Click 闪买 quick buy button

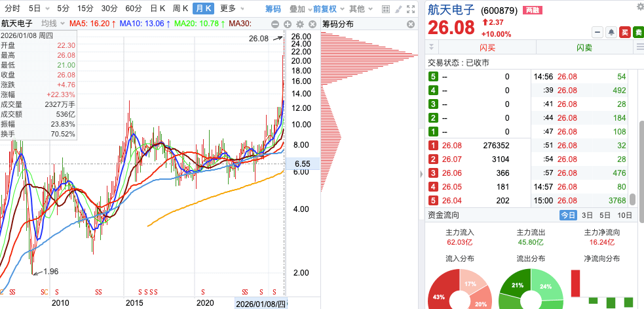pos(487,47)
